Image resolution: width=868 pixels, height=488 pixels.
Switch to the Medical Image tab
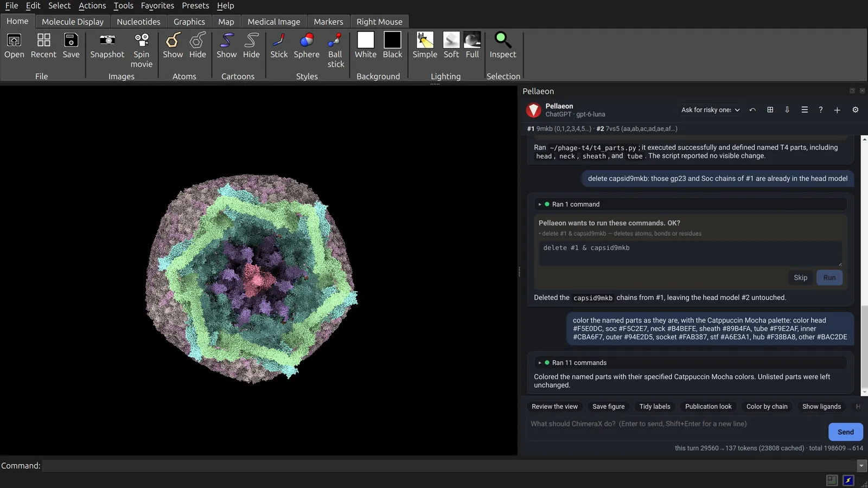coord(274,22)
